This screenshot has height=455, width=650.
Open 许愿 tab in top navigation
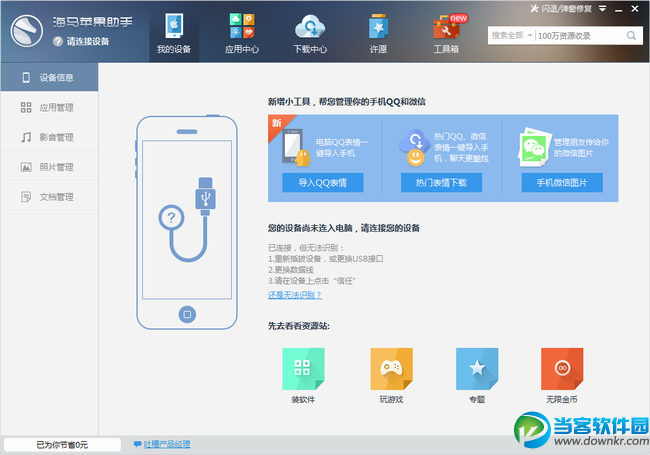tap(378, 33)
